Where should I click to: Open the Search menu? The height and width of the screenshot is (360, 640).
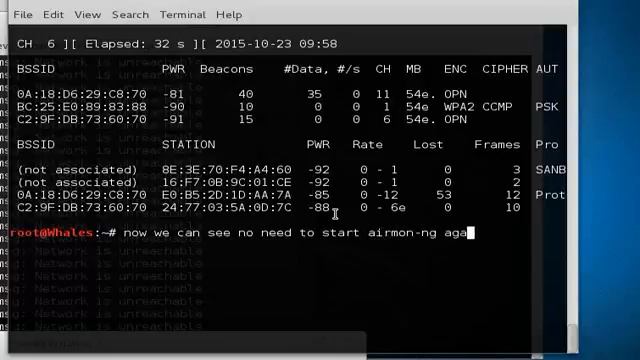131,15
